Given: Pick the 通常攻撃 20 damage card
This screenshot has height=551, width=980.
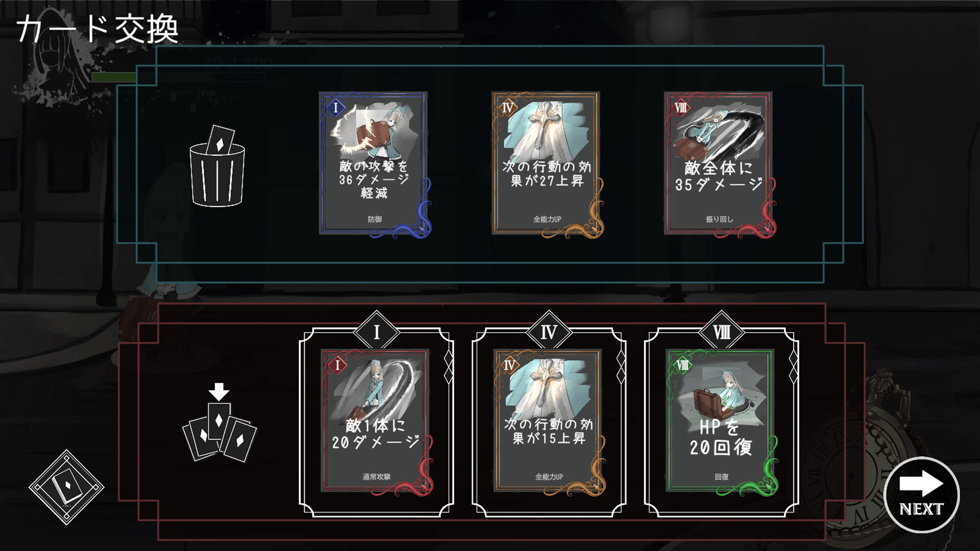Looking at the screenshot, I should tap(376, 422).
